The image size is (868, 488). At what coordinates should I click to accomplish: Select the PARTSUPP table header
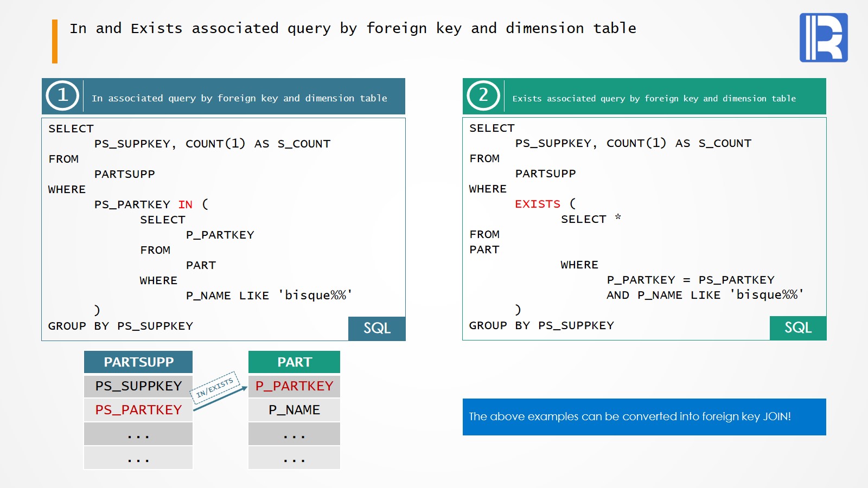(x=138, y=362)
